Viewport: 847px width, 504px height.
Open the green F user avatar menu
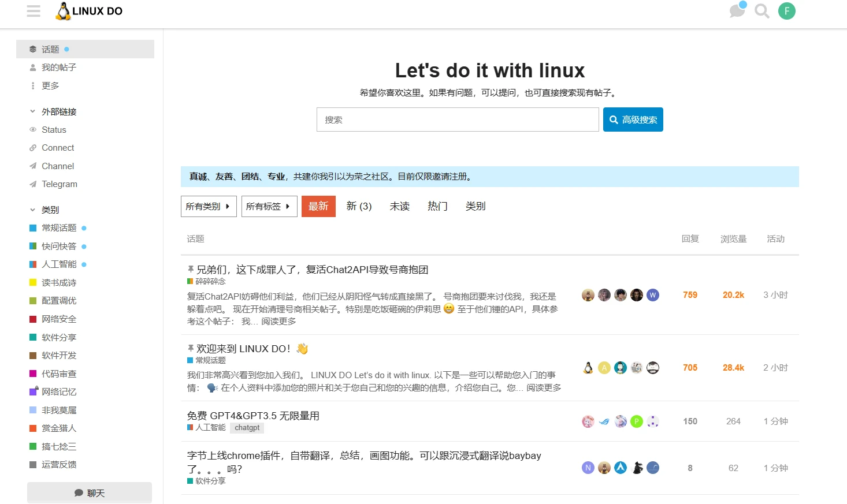(786, 11)
